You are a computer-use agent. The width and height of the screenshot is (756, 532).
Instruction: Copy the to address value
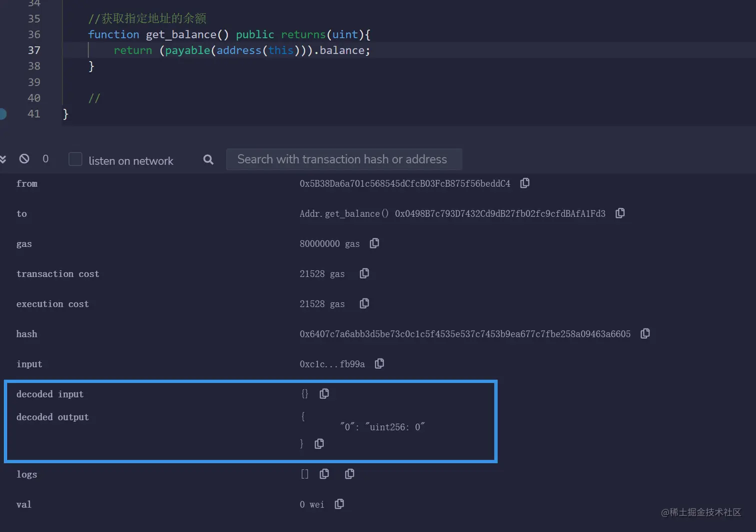coord(620,213)
